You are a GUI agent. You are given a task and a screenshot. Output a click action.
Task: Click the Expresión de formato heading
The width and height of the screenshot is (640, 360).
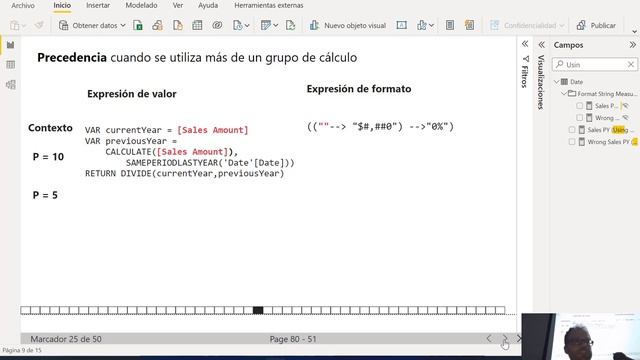(359, 89)
